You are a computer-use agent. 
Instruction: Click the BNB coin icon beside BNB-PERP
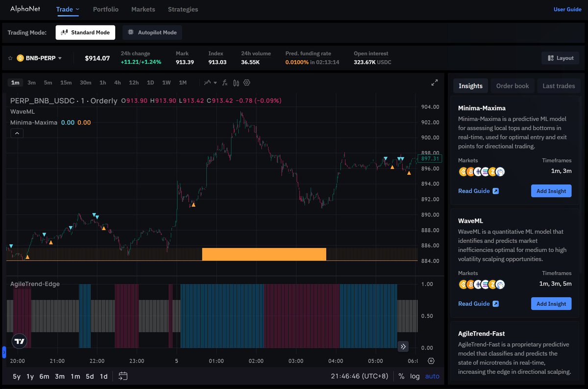coord(21,58)
